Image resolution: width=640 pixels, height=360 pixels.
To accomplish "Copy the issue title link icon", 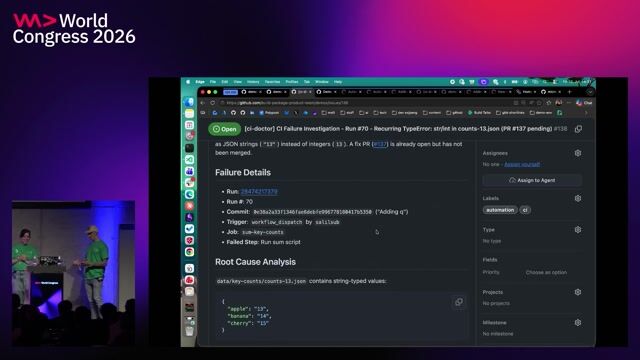I will click(578, 129).
